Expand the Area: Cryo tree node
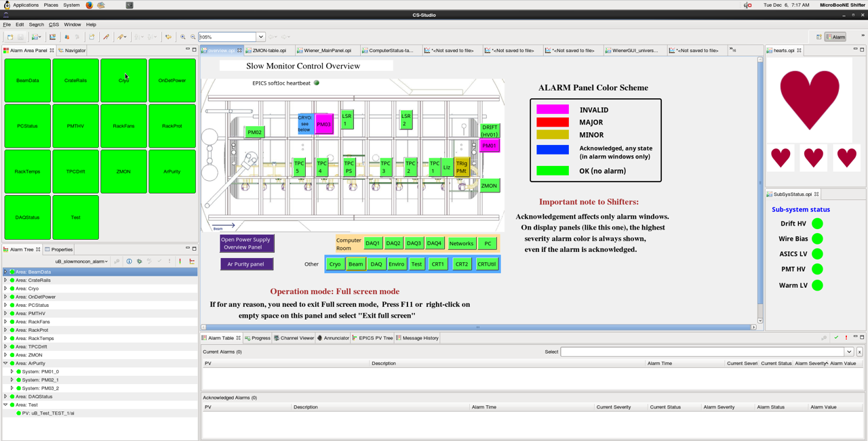This screenshot has height=441, width=868. (x=5, y=289)
